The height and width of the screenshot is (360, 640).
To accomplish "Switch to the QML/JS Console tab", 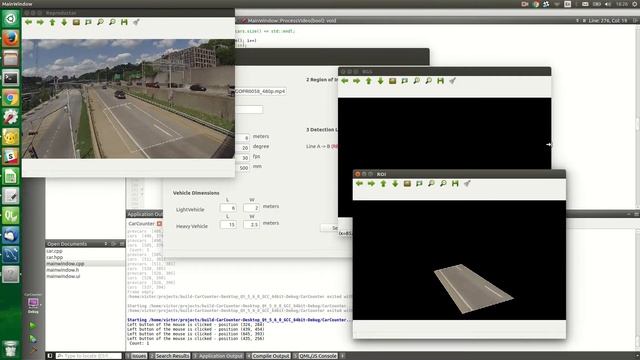I will point(315,356).
